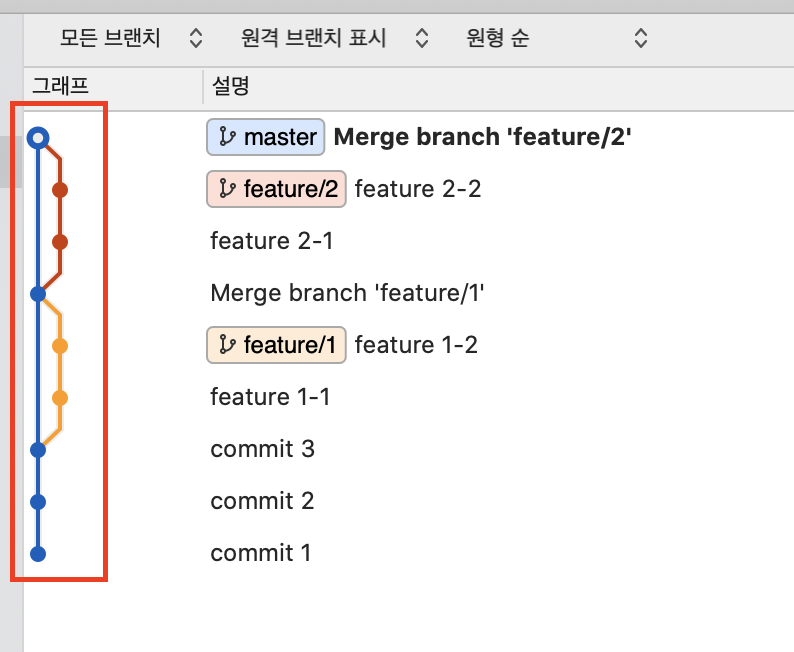Click the red graph node for feature 2-1
This screenshot has height=652, width=794.
60,242
